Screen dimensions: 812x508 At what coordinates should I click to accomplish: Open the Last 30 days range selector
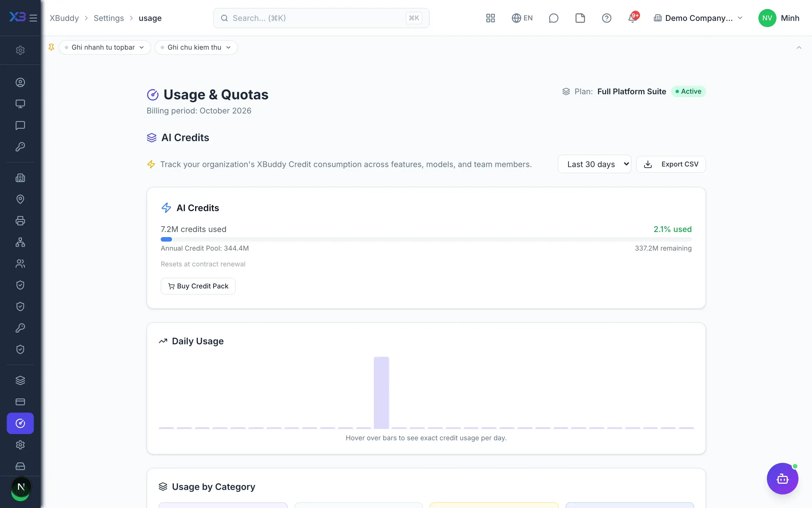594,164
